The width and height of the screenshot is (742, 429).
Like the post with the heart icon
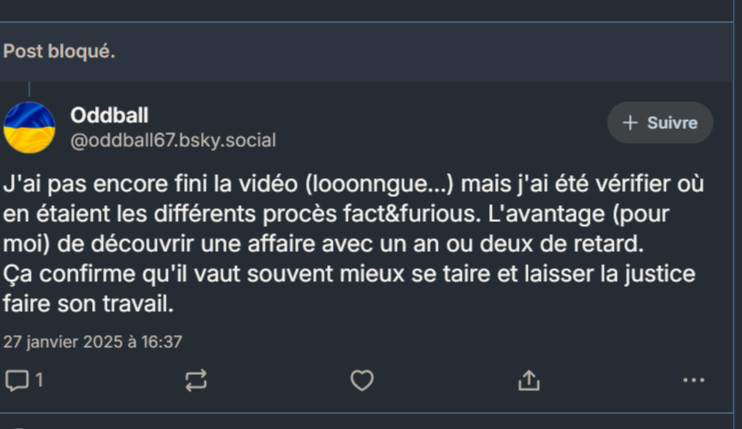click(362, 380)
